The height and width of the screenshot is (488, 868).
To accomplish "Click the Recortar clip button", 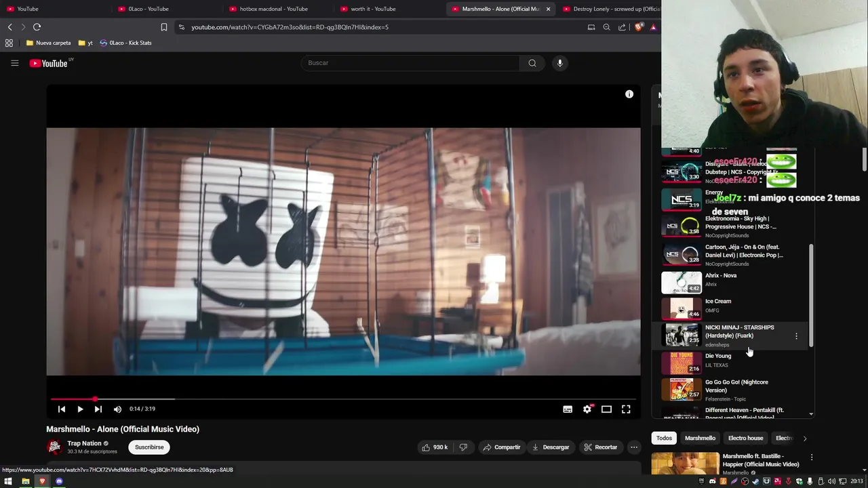I will [x=601, y=447].
